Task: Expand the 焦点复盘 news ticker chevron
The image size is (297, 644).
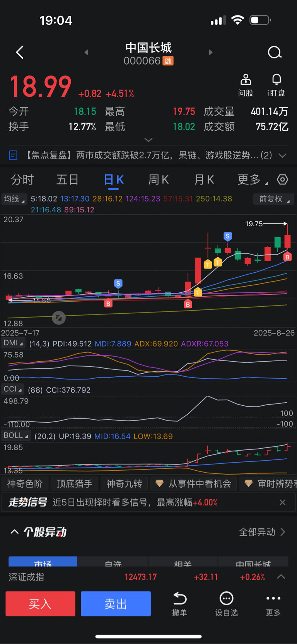Action: pyautogui.click(x=283, y=155)
